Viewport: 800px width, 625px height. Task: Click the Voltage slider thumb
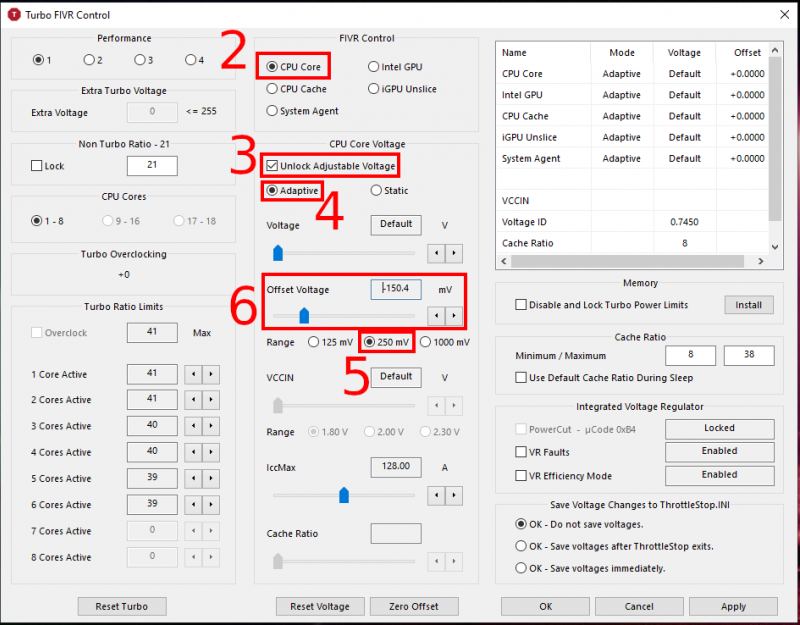(x=278, y=253)
